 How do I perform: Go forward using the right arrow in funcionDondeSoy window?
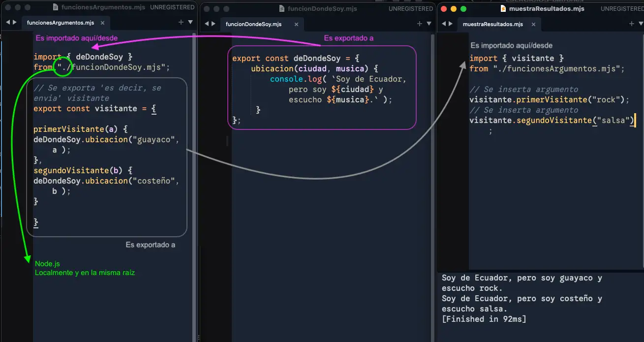tap(214, 24)
